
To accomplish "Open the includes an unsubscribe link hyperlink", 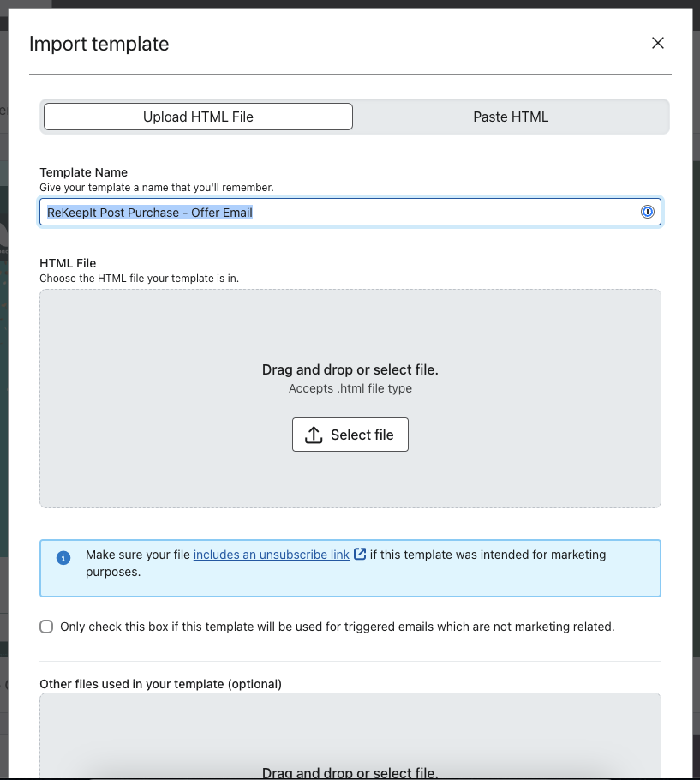I will [x=272, y=555].
